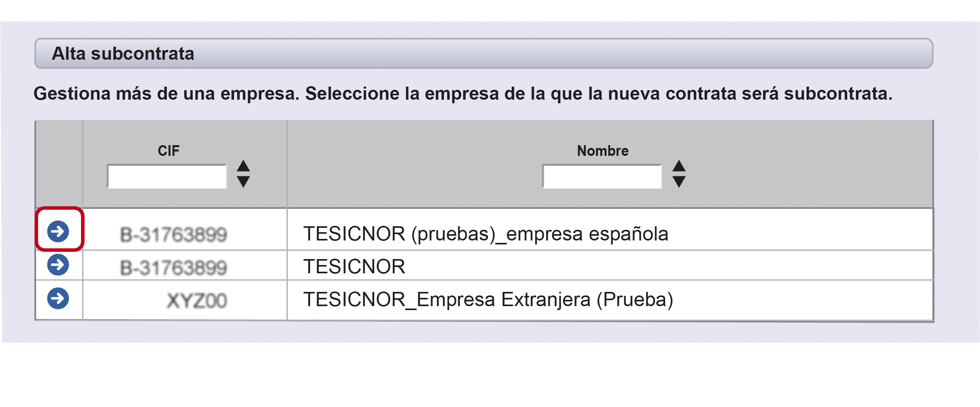Select the TESICNOR_Empresa Extranjera (Prueba) name cell
980x407 pixels.
click(x=610, y=300)
